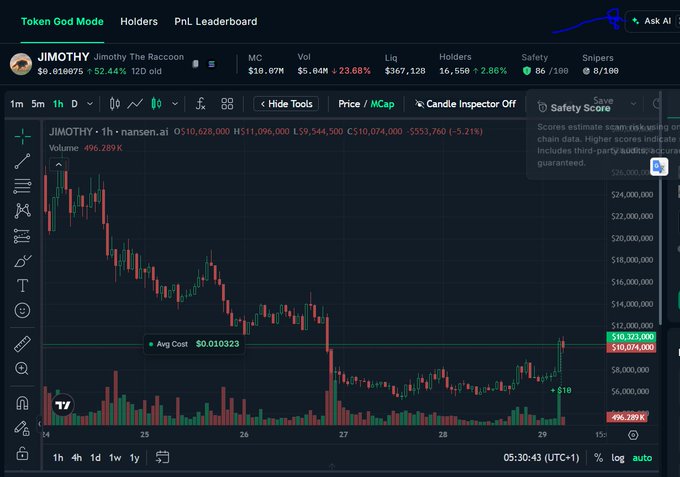This screenshot has height=477, width=680.
Task: Open the Fibonacci retracement lines tool
Action: coord(22,186)
